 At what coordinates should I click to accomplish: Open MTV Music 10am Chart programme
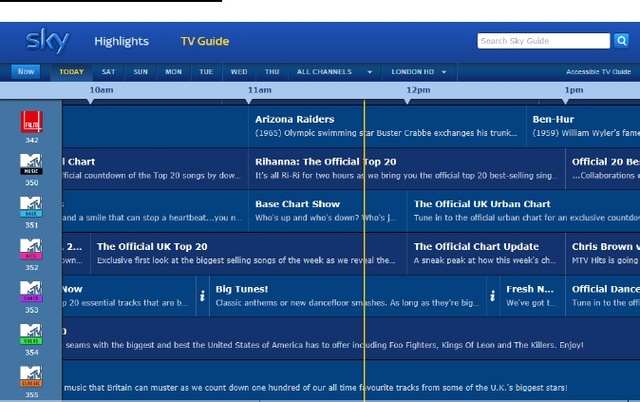point(155,169)
